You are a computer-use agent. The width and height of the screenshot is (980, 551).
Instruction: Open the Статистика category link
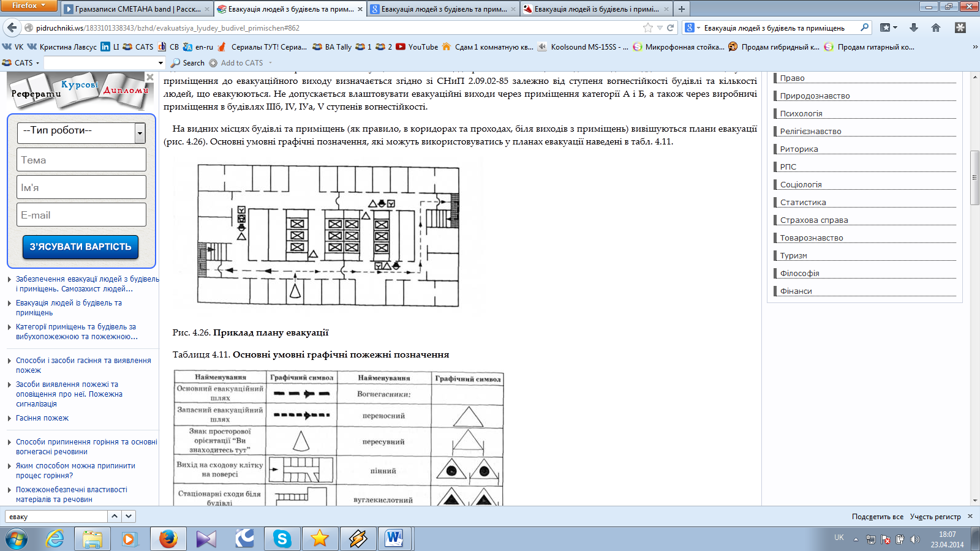pos(802,202)
